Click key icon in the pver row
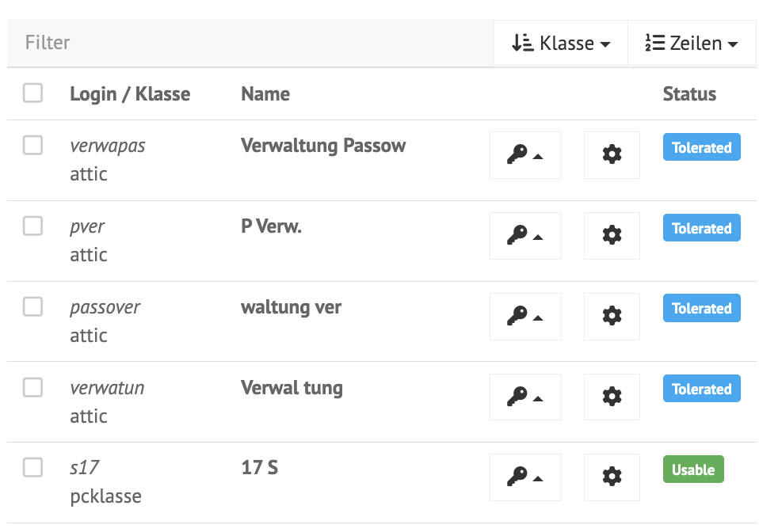759x532 pixels. coord(525,236)
